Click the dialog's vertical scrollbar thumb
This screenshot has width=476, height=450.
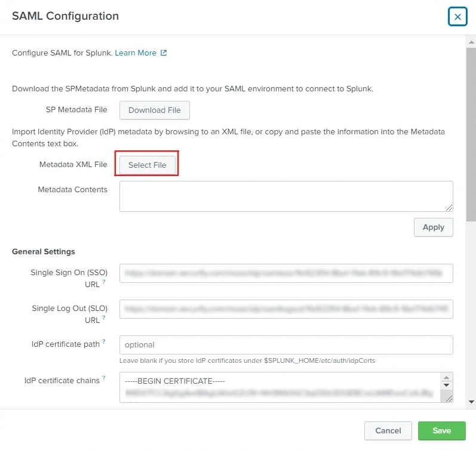coord(471,131)
